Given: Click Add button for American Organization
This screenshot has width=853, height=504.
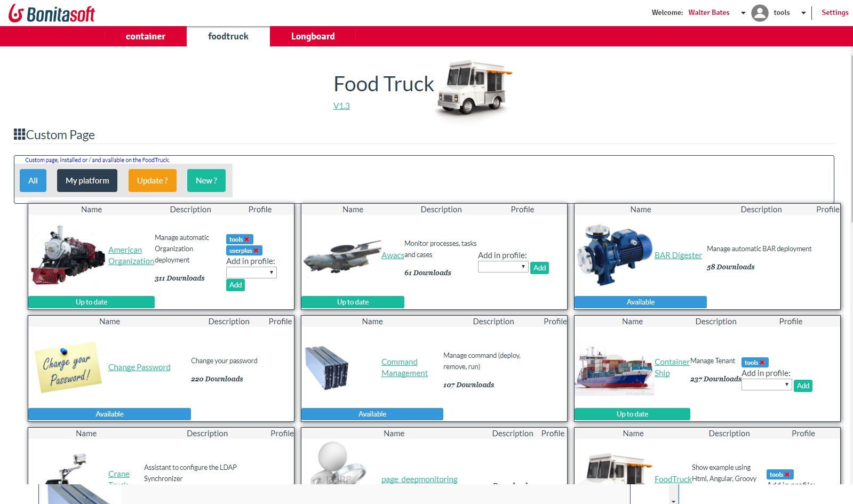Looking at the screenshot, I should click(x=236, y=285).
